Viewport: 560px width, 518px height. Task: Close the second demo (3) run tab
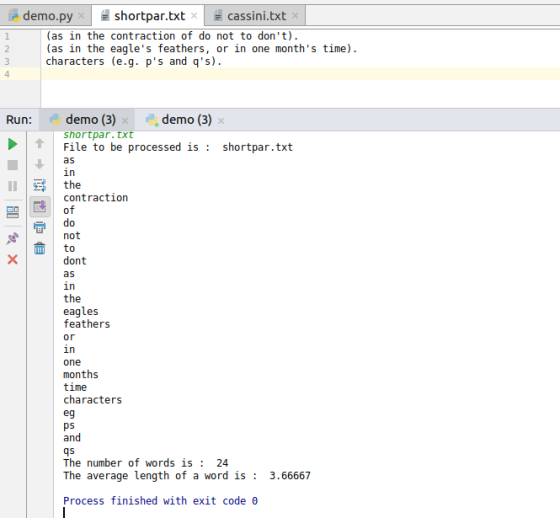221,121
